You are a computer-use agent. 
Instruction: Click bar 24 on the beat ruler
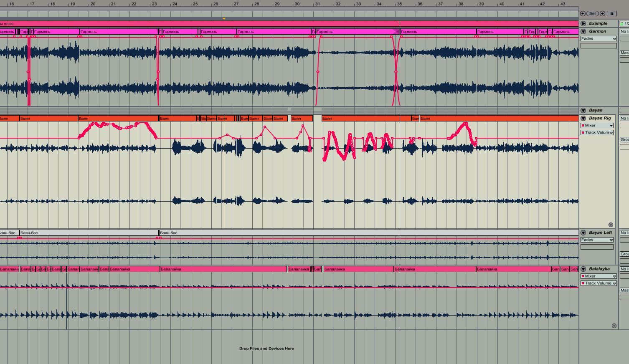click(175, 4)
